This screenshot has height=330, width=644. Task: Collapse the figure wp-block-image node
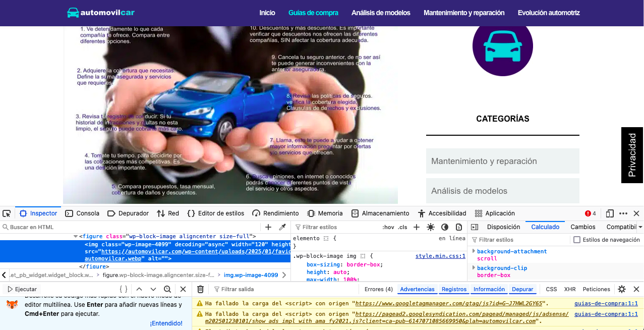(x=76, y=236)
